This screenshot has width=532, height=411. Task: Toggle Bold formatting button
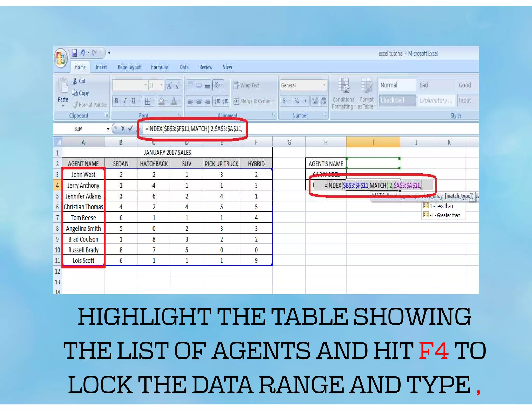pos(117,101)
